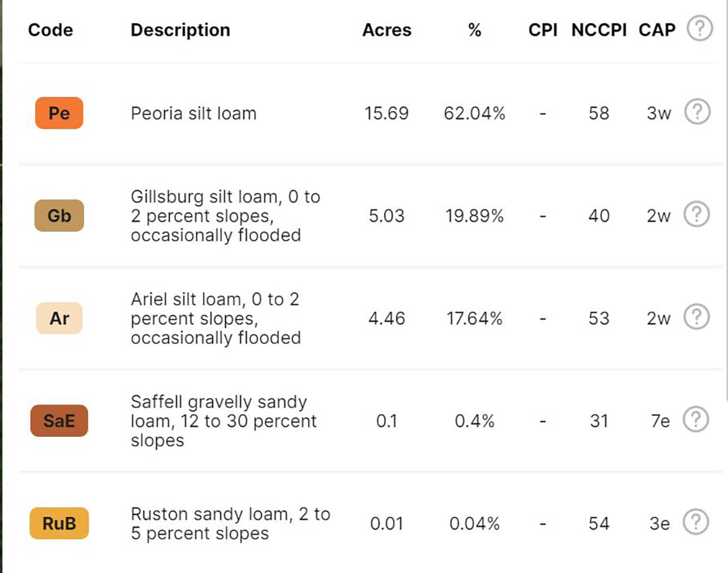
Task: Select the Peoria silt loam description
Action: 193,113
